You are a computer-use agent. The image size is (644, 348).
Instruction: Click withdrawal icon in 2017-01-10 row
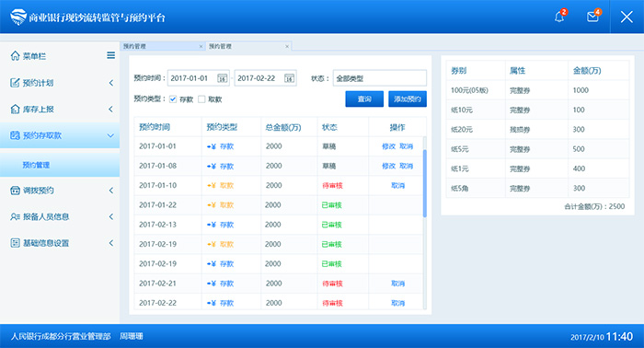point(211,185)
